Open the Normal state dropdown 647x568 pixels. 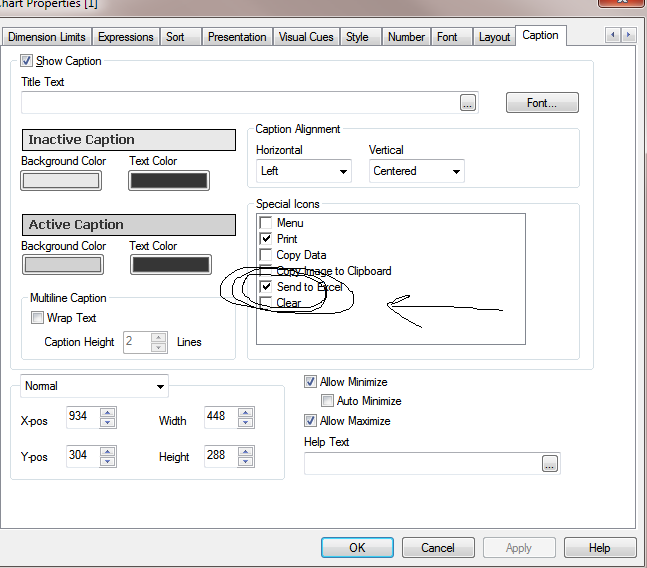94,386
